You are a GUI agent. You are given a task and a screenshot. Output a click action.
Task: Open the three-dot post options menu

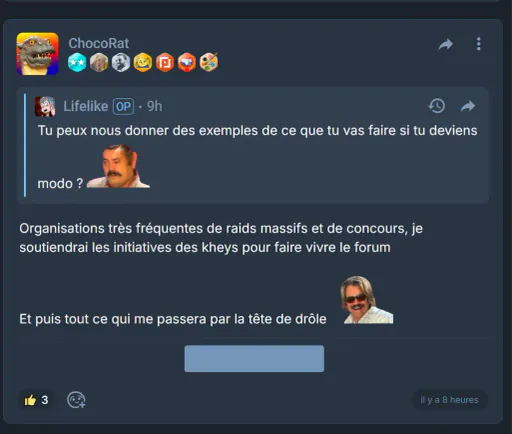point(479,44)
